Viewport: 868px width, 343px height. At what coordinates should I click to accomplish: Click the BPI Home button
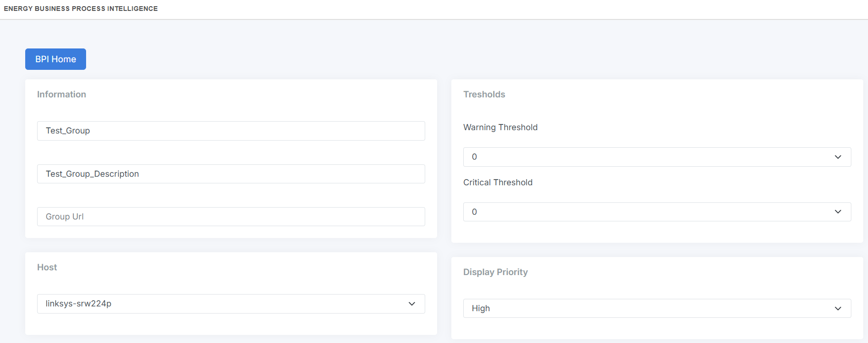click(56, 59)
